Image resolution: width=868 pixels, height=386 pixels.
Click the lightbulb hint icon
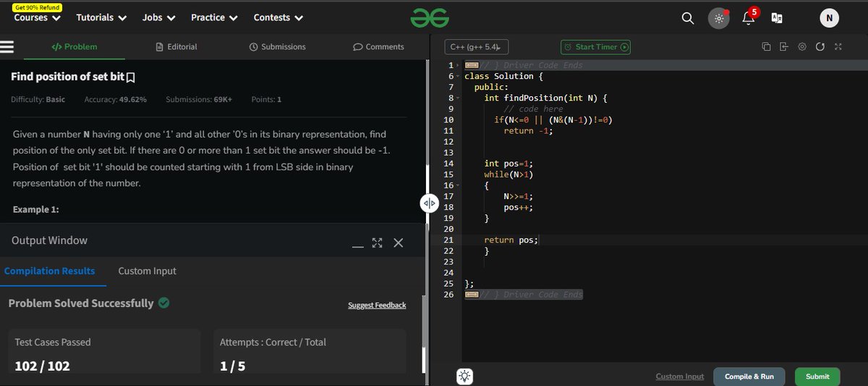pyautogui.click(x=464, y=377)
